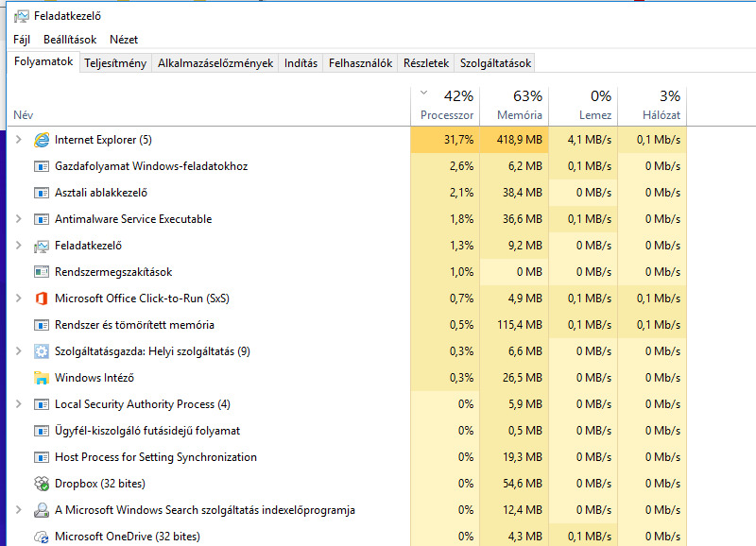Image resolution: width=756 pixels, height=546 pixels.
Task: Select the Microsoft OneDrive (32 bites) name
Action: point(128,537)
